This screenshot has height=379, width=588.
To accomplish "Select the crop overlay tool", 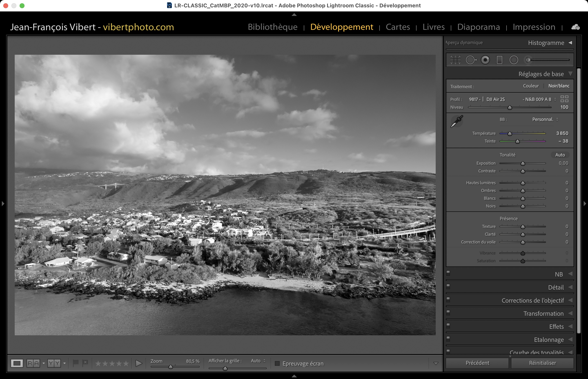I will (455, 60).
